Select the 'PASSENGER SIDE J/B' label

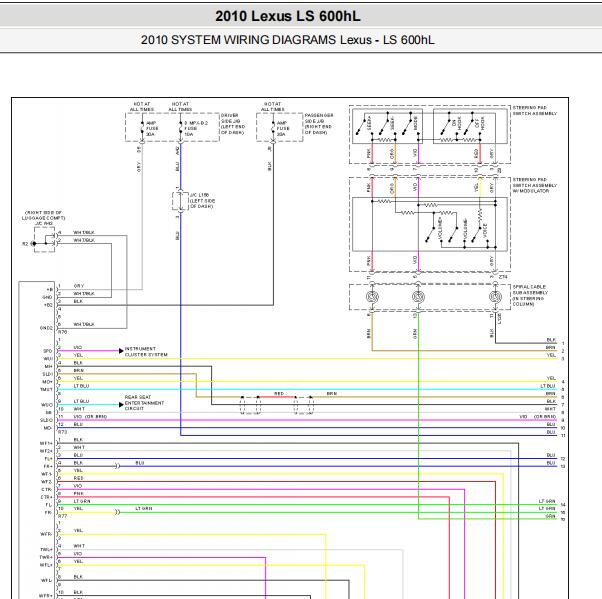pos(319,118)
